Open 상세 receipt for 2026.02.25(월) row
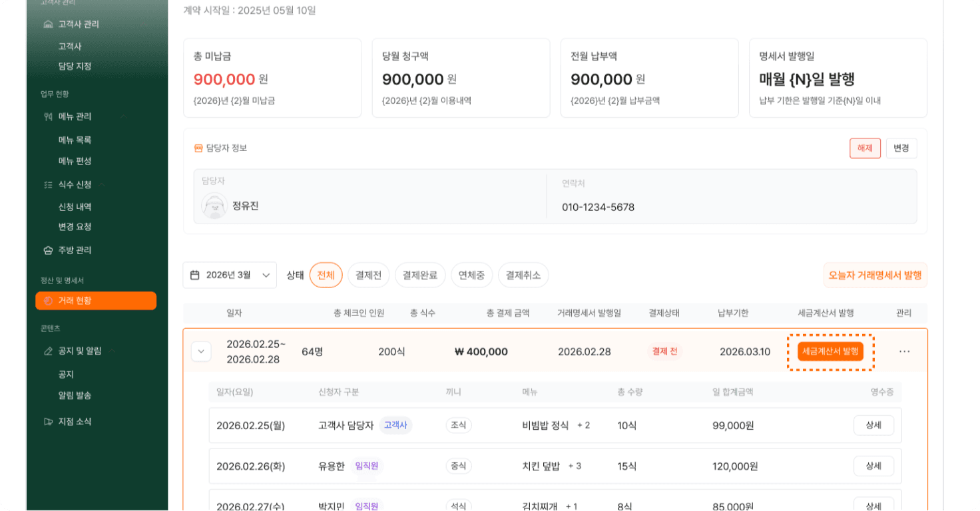980x511 pixels. 873,425
